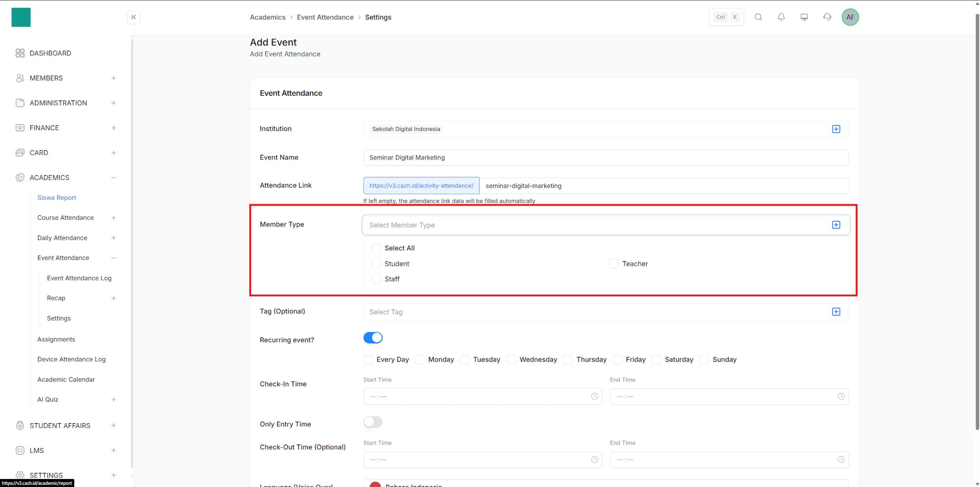Open clock picker for Check-Out Start Time

(x=594, y=460)
